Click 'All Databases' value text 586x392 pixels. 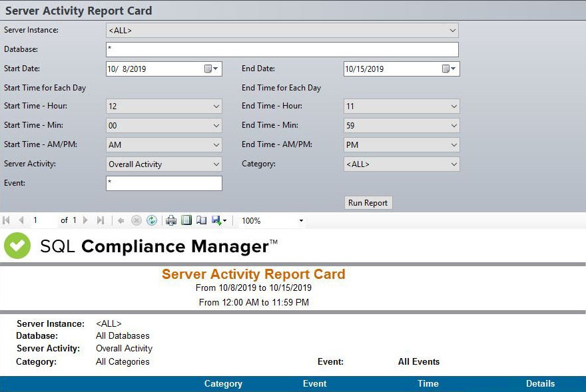[x=123, y=335]
